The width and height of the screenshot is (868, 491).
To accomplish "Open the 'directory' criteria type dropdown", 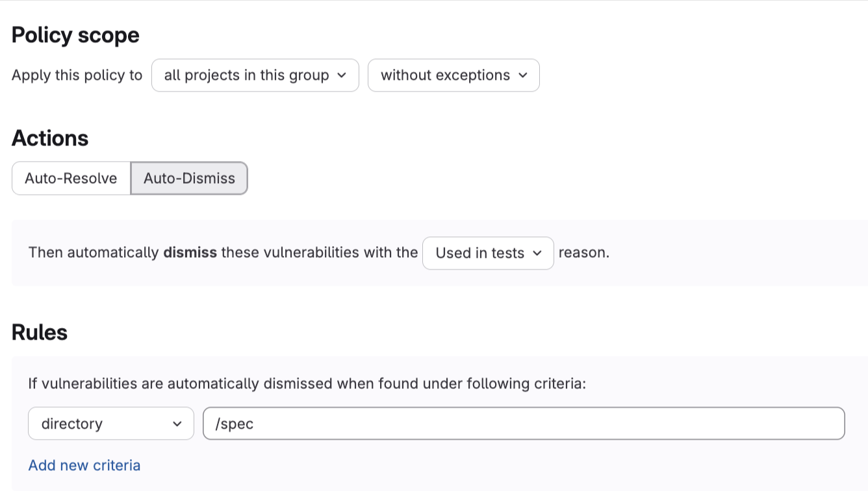I will [x=110, y=423].
